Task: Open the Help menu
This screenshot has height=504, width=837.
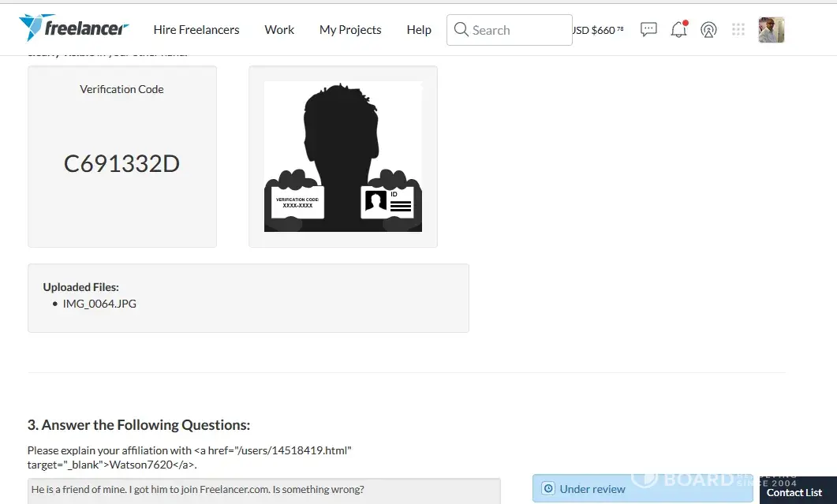Action: pyautogui.click(x=419, y=30)
